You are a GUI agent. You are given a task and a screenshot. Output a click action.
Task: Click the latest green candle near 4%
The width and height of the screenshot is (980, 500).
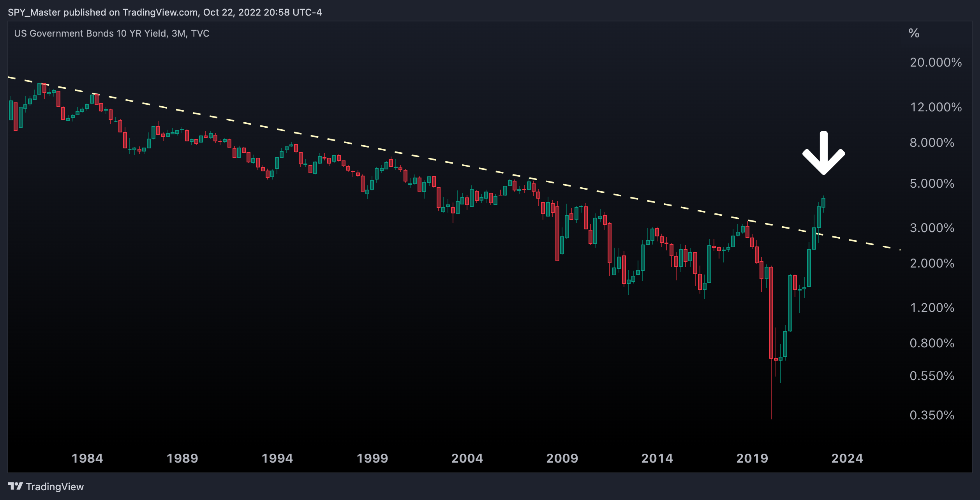(x=823, y=202)
